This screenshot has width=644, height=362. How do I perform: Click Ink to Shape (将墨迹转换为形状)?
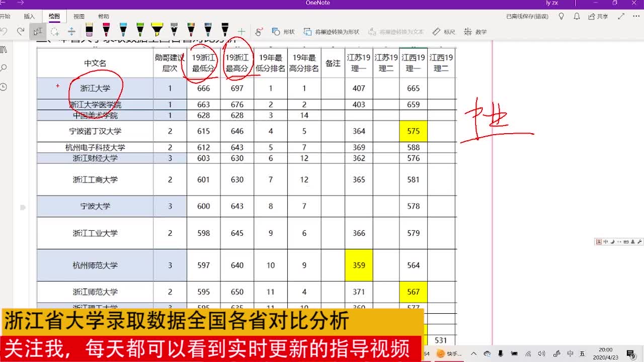pyautogui.click(x=332, y=32)
